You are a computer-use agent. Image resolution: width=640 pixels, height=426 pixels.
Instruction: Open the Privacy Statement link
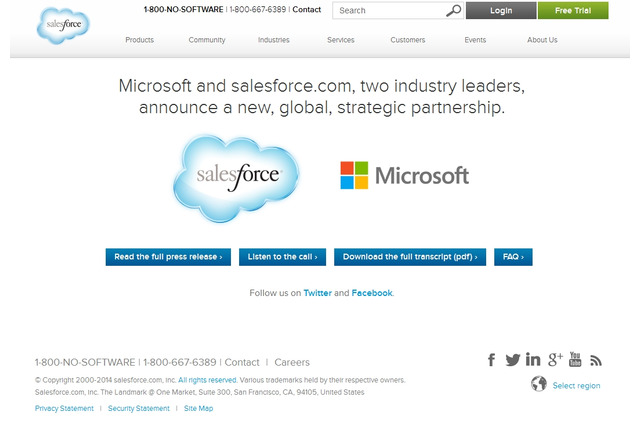coord(64,408)
